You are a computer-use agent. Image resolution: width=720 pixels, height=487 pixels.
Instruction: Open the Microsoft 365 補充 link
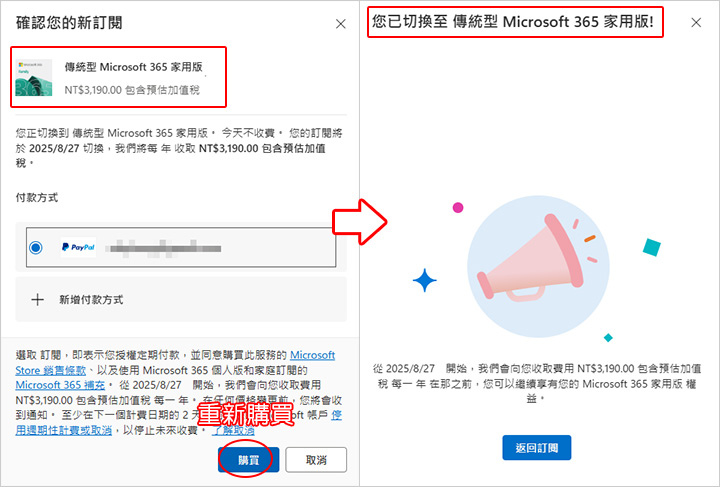click(x=60, y=385)
